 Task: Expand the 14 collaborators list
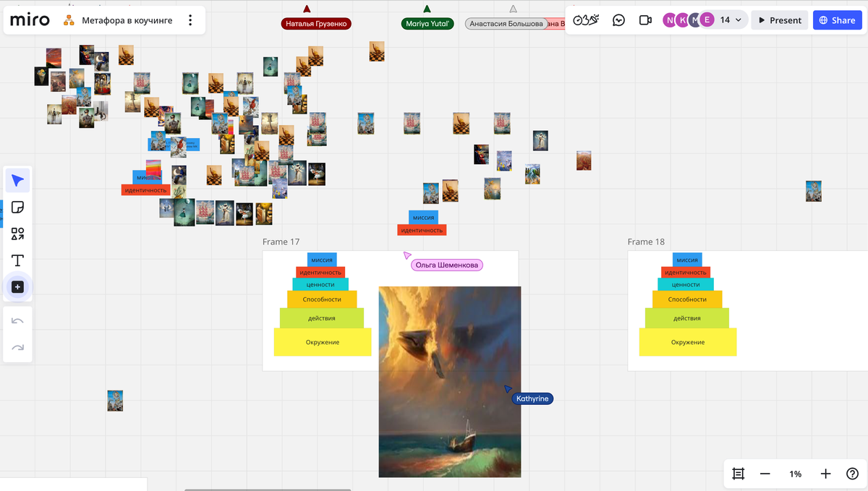point(731,20)
